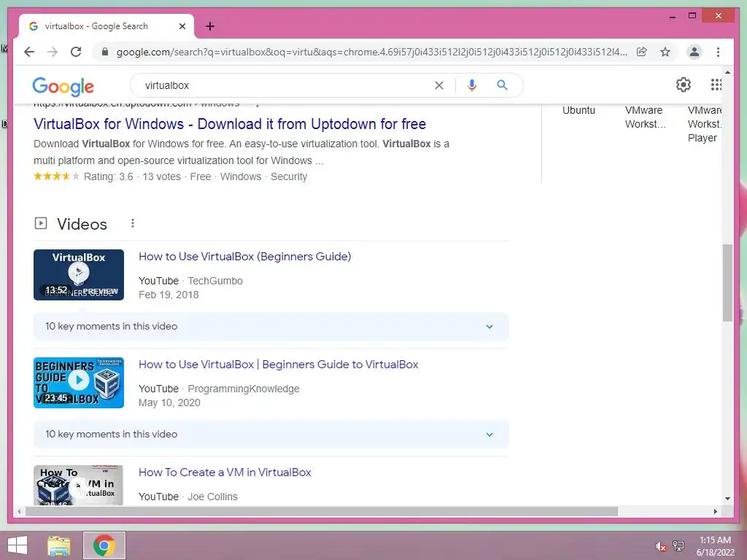The width and height of the screenshot is (747, 560).
Task: Share this page from address bar
Action: coord(642,52)
